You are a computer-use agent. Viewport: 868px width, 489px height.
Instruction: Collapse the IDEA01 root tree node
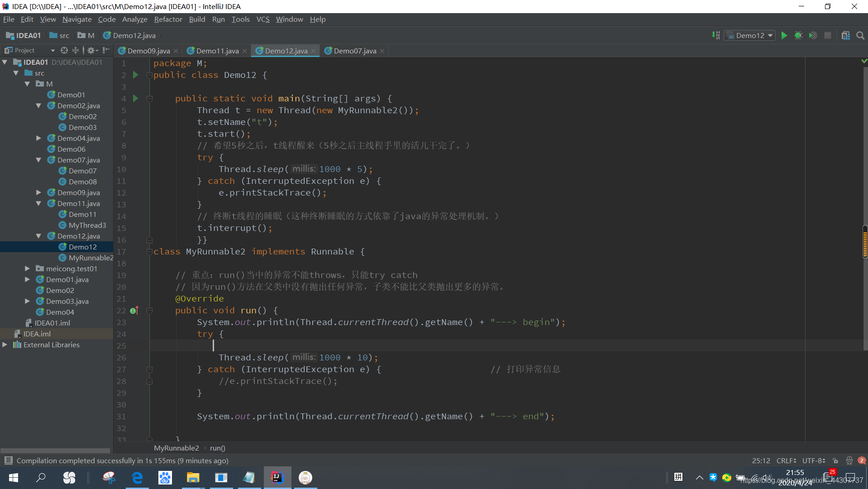[x=5, y=62]
